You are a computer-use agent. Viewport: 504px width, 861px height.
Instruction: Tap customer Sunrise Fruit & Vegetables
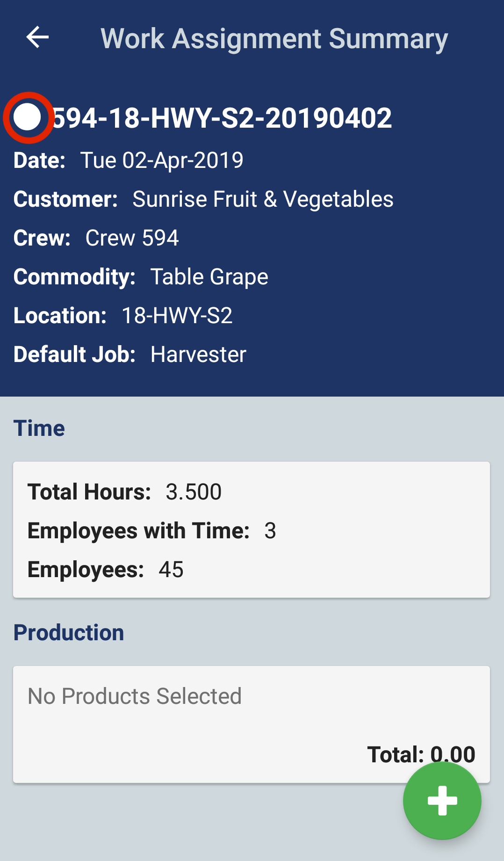pyautogui.click(x=263, y=199)
